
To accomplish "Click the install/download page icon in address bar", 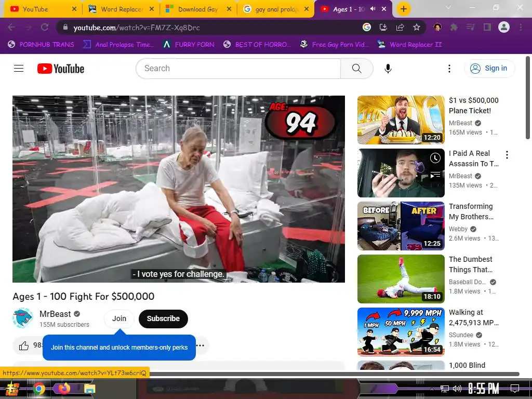I will pos(383,28).
